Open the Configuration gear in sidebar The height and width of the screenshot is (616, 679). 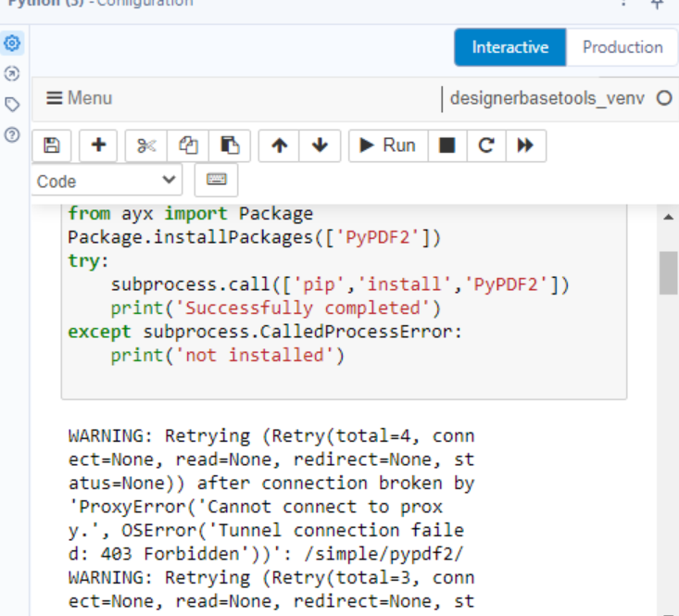tap(12, 44)
